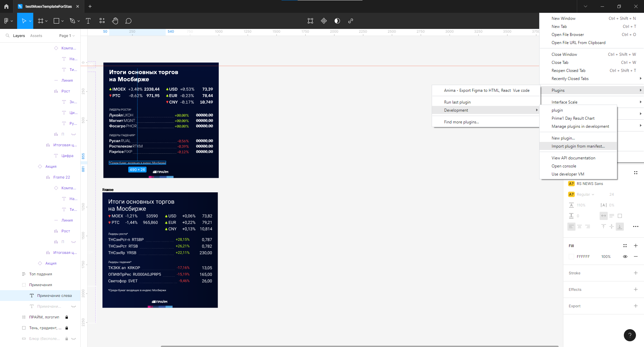Image resolution: width=644 pixels, height=347 pixels.
Task: Open the help question mark button
Action: click(630, 335)
